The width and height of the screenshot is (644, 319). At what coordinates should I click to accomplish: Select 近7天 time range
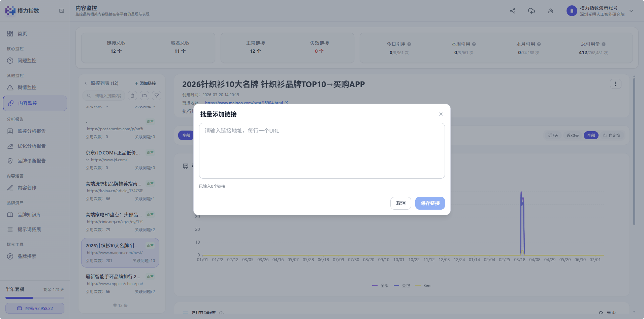[x=553, y=136]
